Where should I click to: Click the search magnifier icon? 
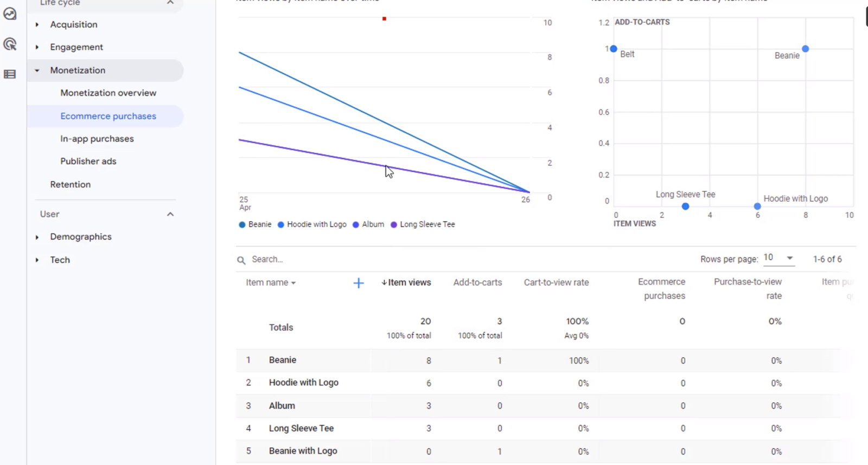point(241,260)
